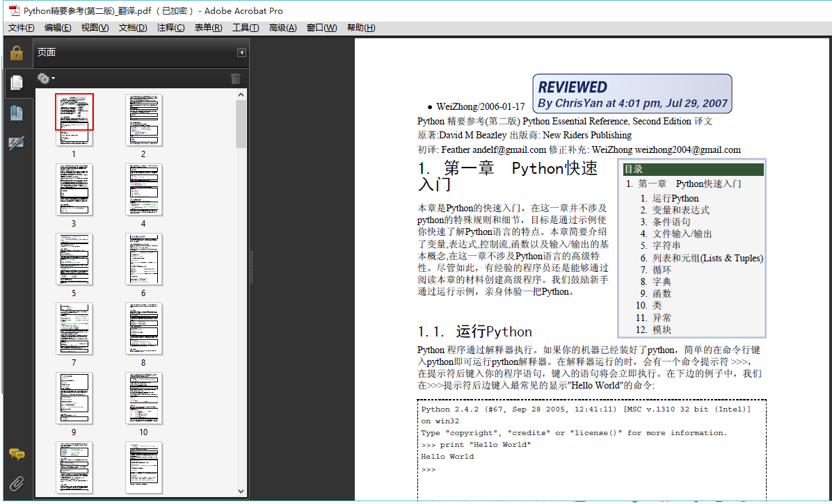Open the Comments panel icon
This screenshot has height=504, width=832.
coord(17,454)
